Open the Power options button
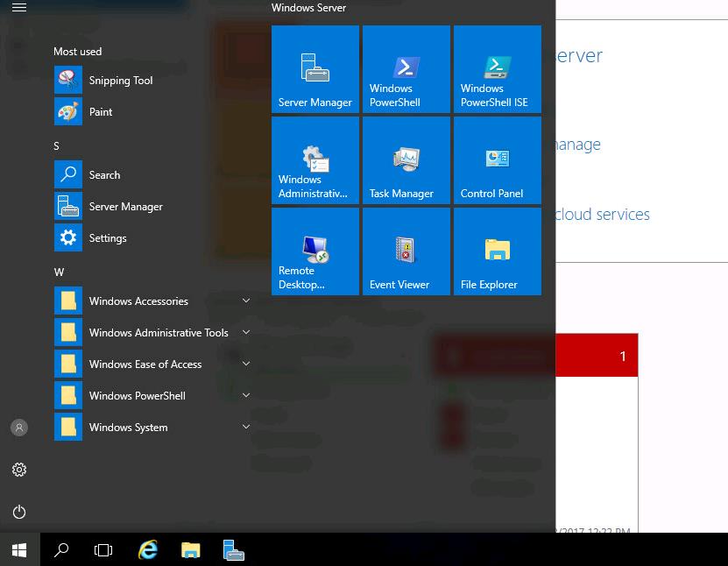 (x=19, y=512)
